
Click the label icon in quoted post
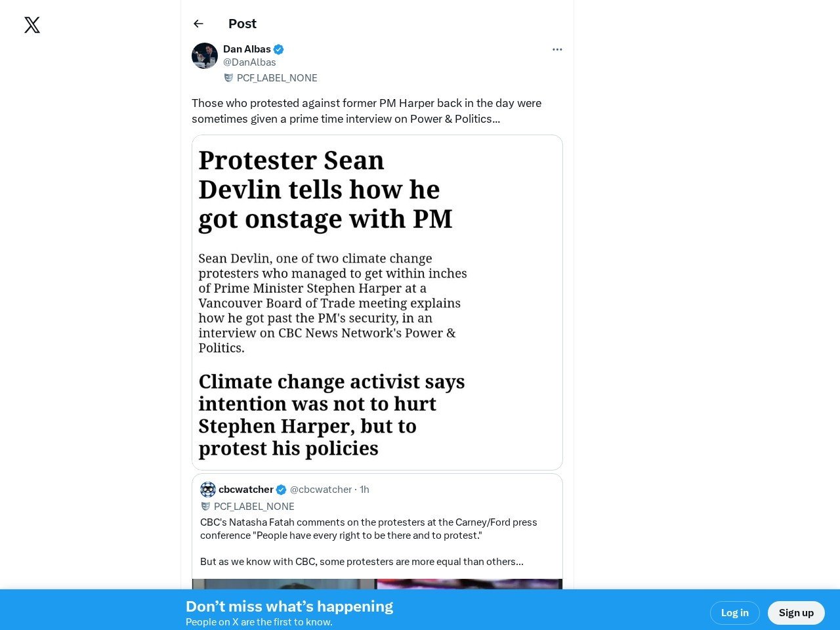[205, 507]
